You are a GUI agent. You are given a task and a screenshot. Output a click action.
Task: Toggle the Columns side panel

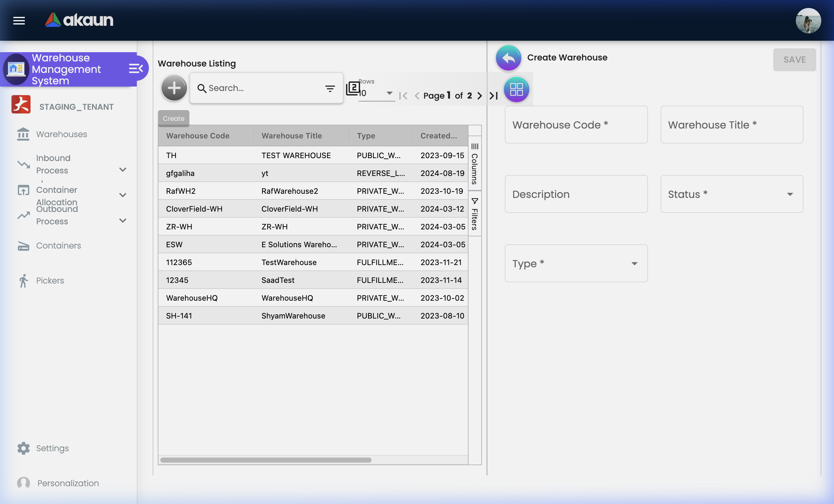(475, 164)
